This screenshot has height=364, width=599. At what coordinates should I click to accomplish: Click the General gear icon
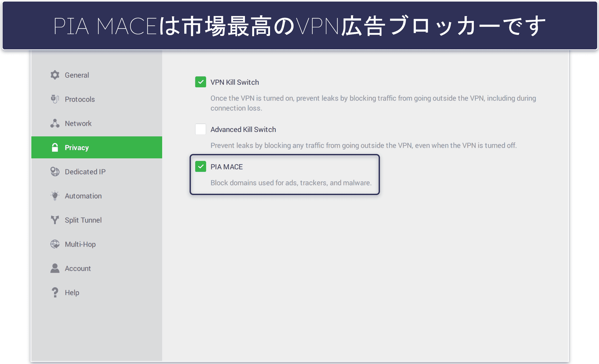[55, 75]
